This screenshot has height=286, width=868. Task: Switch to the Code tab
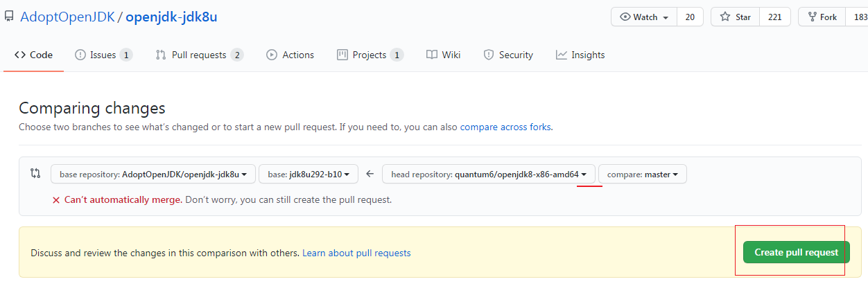33,55
